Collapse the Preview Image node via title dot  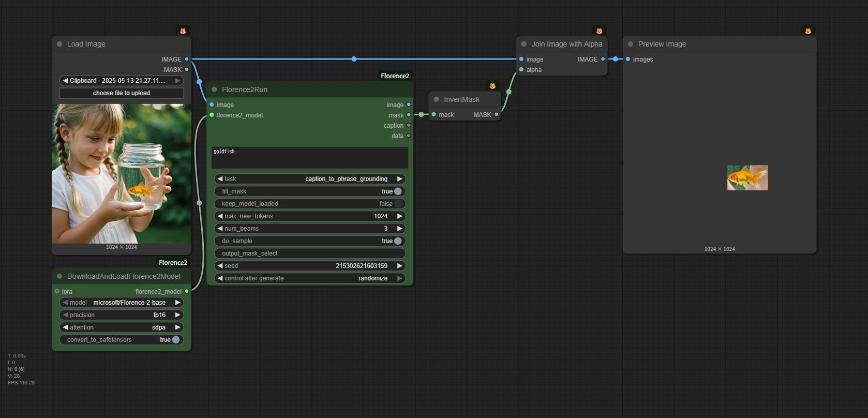point(631,44)
